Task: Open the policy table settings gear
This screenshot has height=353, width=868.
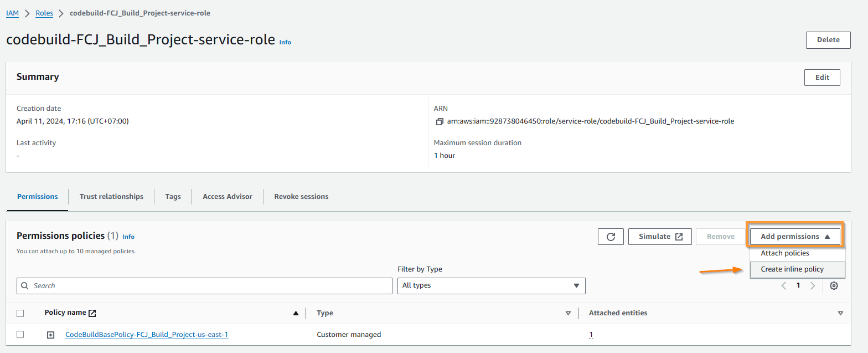Action: [834, 286]
